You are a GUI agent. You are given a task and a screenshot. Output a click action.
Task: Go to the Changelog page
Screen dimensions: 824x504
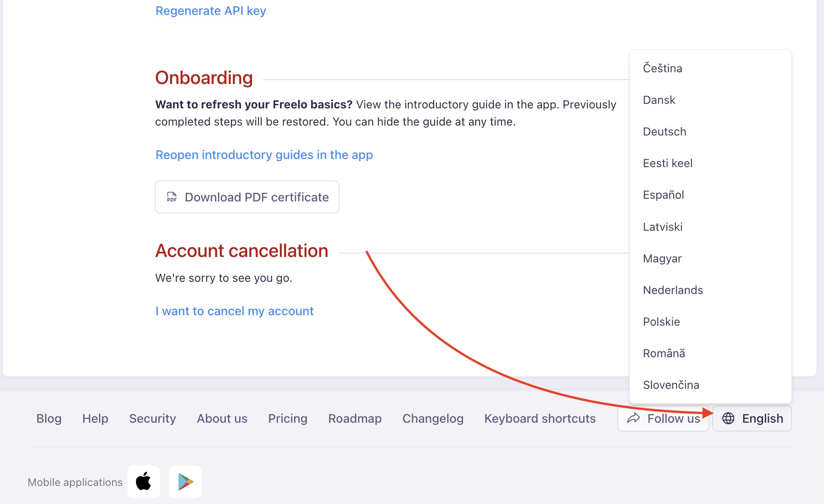coord(433,419)
